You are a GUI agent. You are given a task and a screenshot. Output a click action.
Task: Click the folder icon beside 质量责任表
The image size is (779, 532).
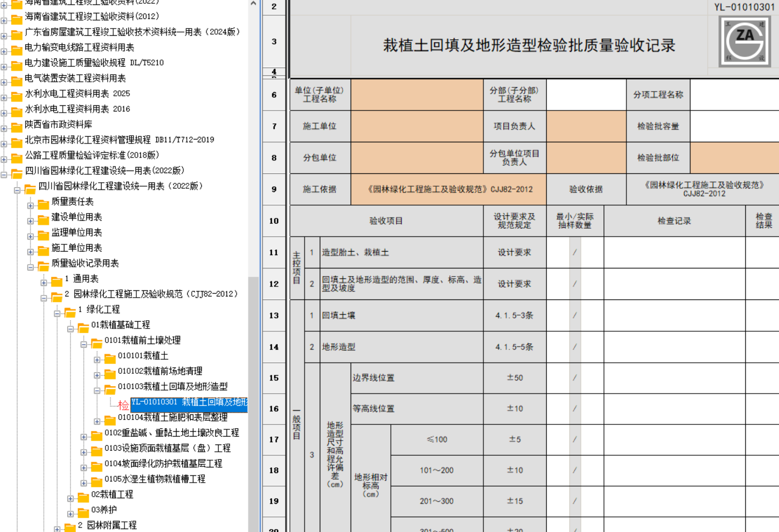(43, 203)
